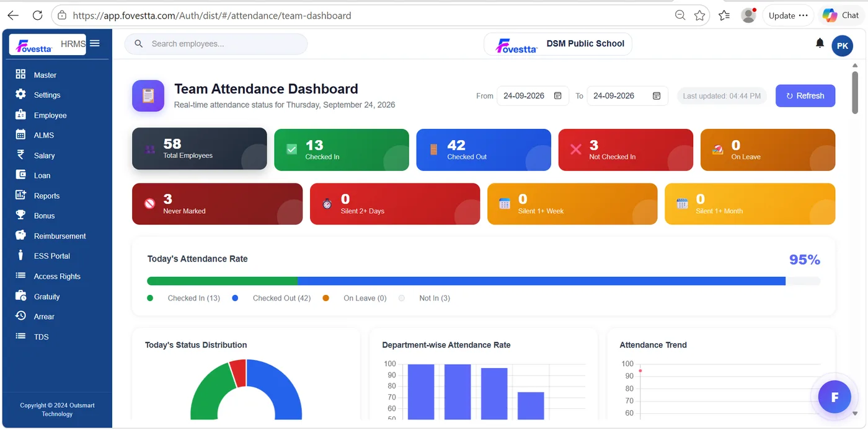Image resolution: width=868 pixels, height=430 pixels.
Task: Click the green Checked In progress segment
Action: pyautogui.click(x=223, y=281)
